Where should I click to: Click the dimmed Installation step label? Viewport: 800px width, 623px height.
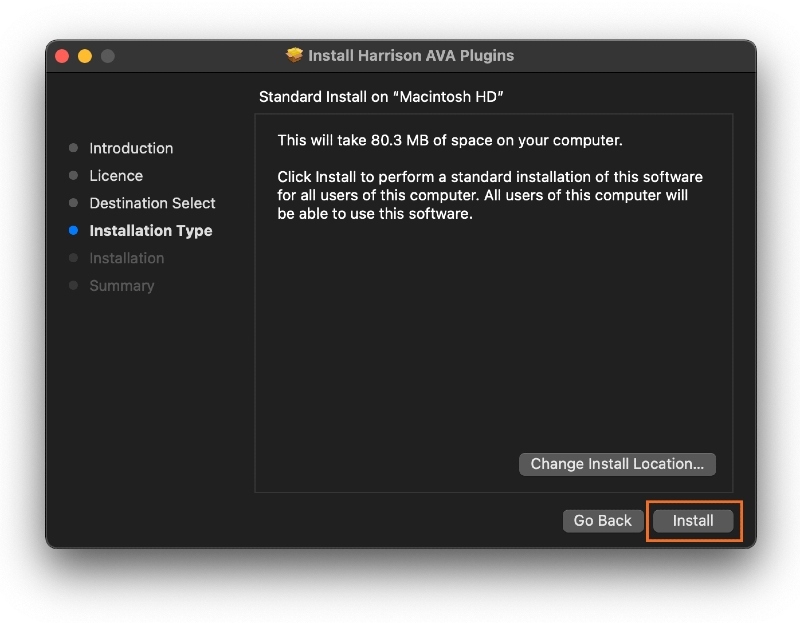coord(126,258)
